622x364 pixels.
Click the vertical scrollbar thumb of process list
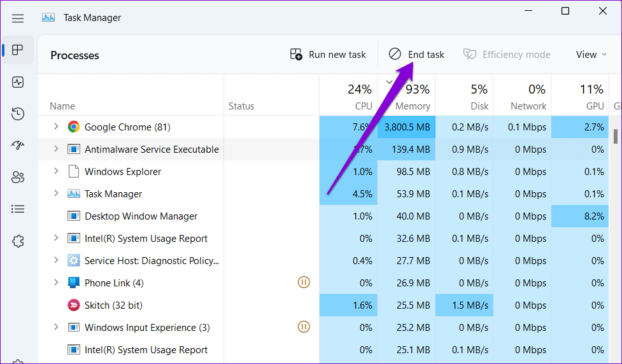point(615,136)
